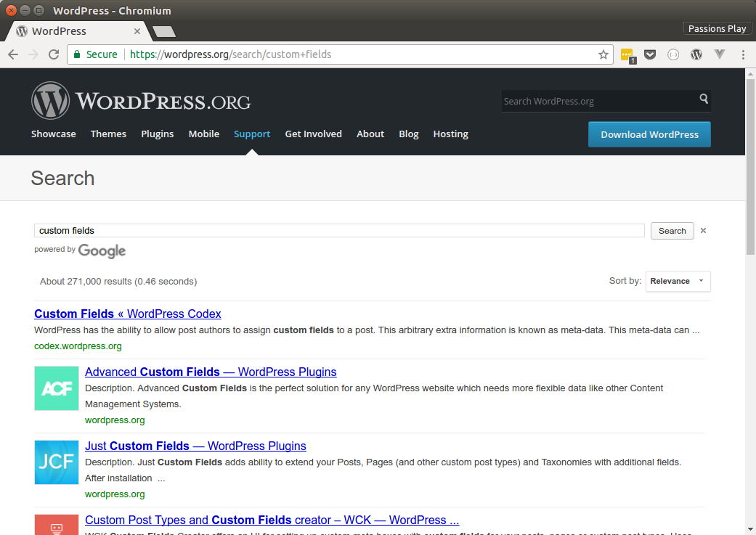Click the magnifier icon in header search

click(x=704, y=99)
